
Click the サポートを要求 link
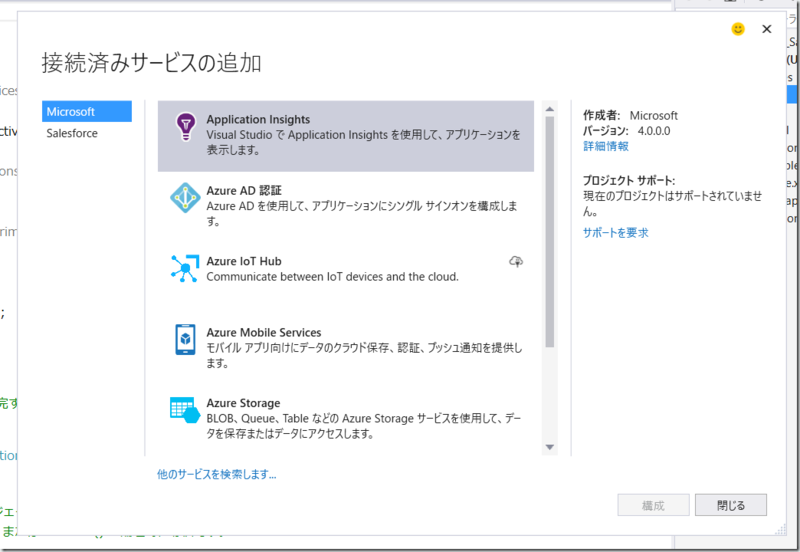(615, 233)
